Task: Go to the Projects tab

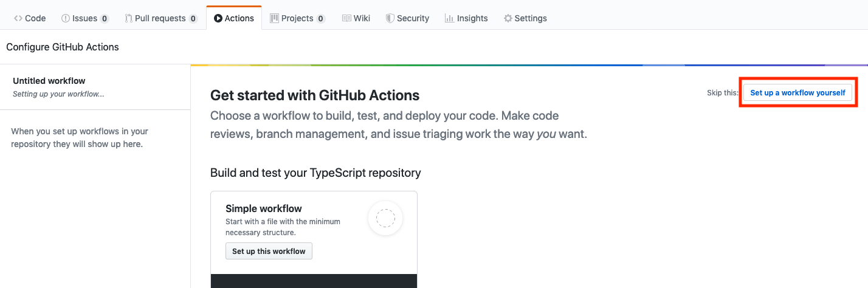Action: [x=297, y=18]
